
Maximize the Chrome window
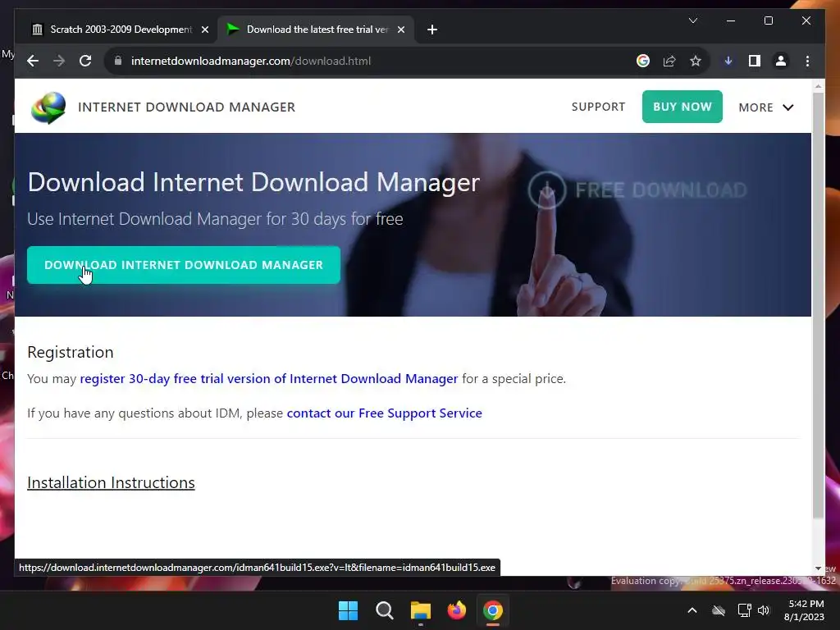[768, 21]
